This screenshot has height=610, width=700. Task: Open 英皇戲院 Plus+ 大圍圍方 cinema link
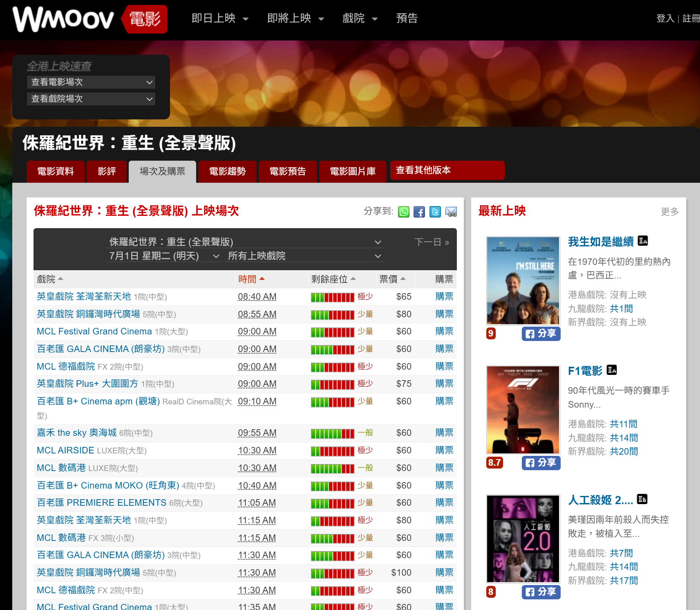pyautogui.click(x=87, y=383)
